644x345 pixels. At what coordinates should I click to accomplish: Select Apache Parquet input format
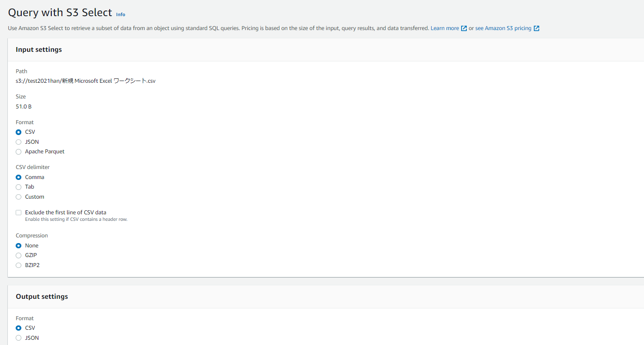tap(18, 152)
